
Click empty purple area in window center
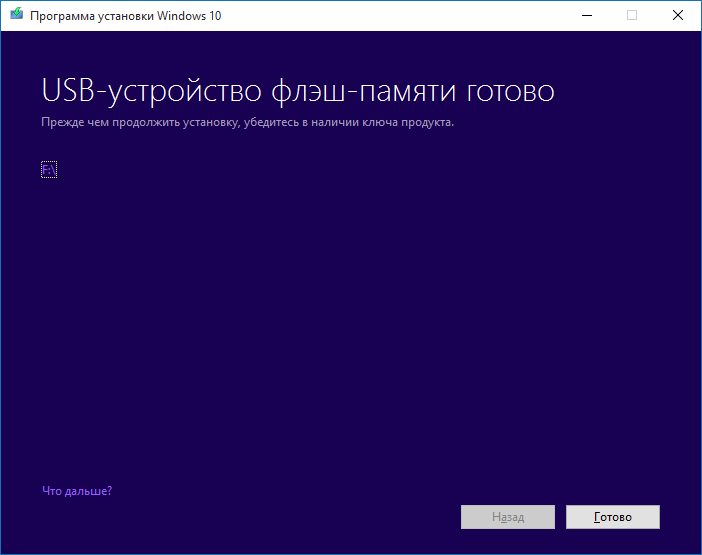tap(350, 320)
